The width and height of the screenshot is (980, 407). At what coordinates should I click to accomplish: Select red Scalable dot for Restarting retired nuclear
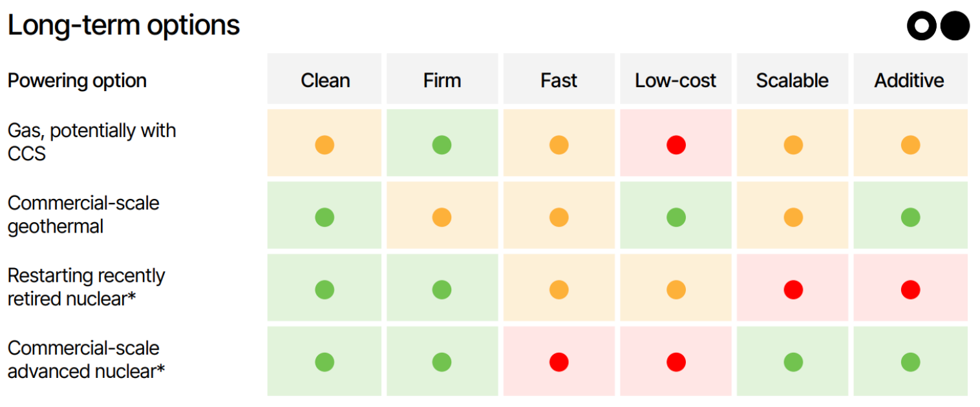[793, 289]
